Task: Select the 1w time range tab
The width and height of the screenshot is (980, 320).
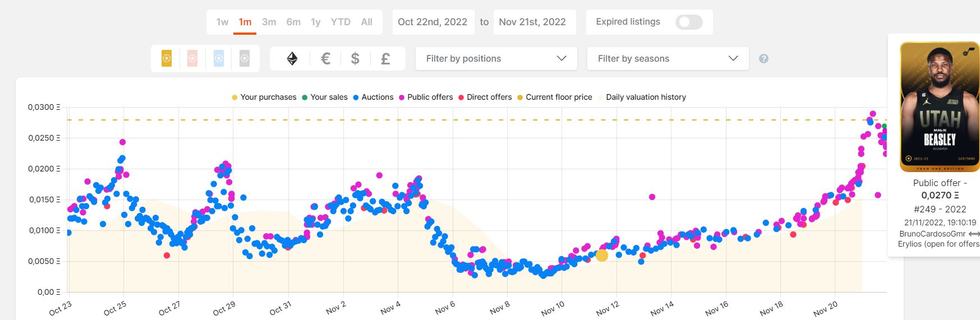Action: pyautogui.click(x=222, y=22)
